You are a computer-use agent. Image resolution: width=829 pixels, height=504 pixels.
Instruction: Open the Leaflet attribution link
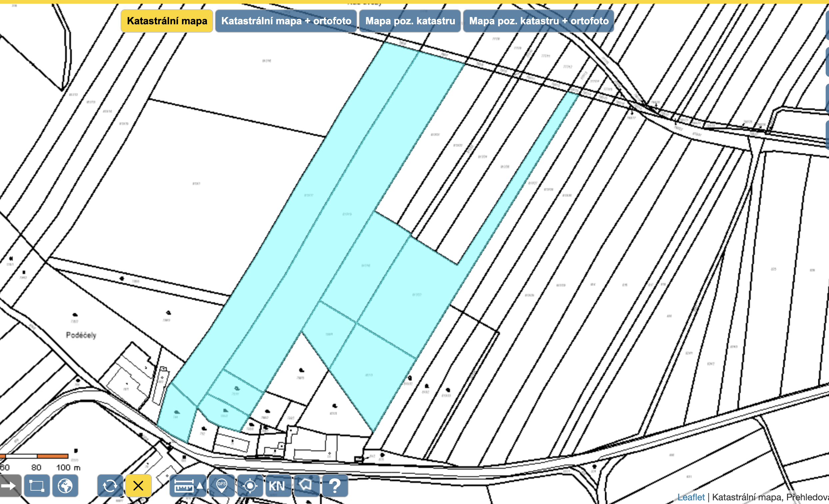click(691, 497)
